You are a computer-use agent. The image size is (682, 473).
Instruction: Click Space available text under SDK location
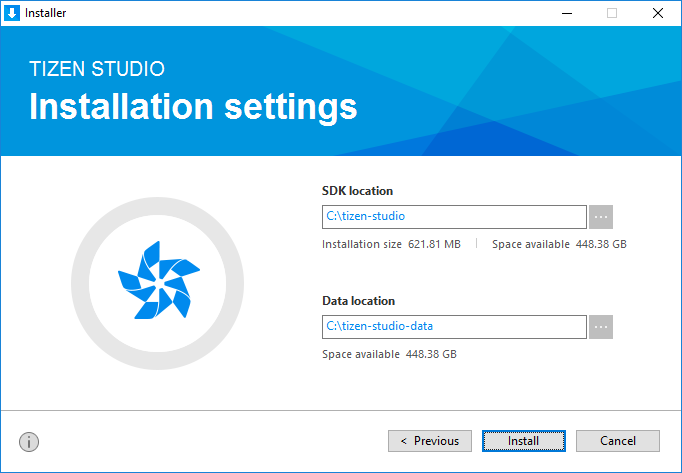(559, 244)
